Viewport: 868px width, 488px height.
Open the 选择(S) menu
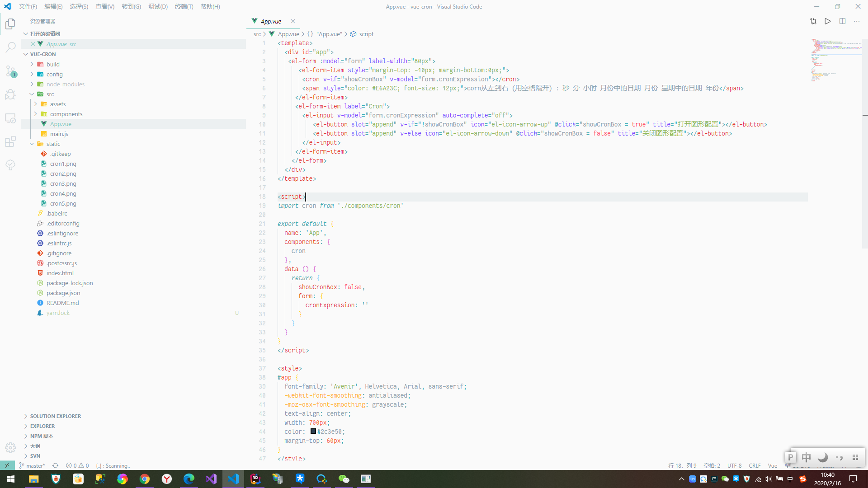pos(79,6)
